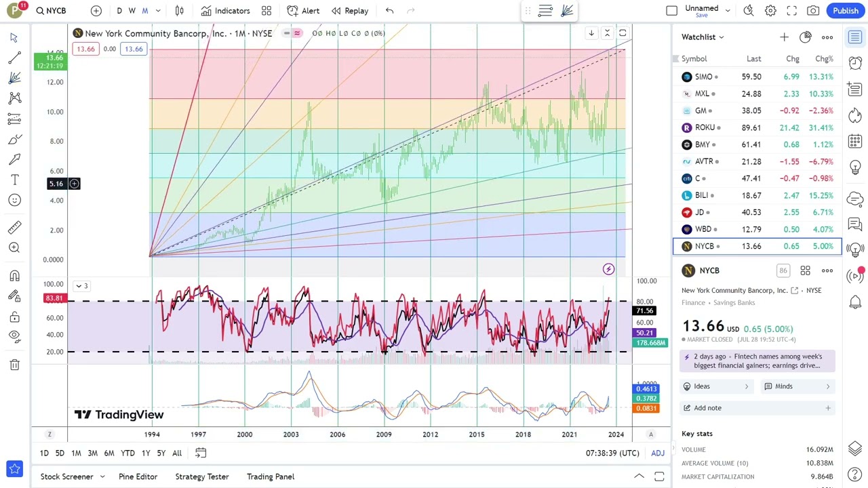Open the quick search lightning icon
This screenshot has height=488, width=868.
click(749, 11)
